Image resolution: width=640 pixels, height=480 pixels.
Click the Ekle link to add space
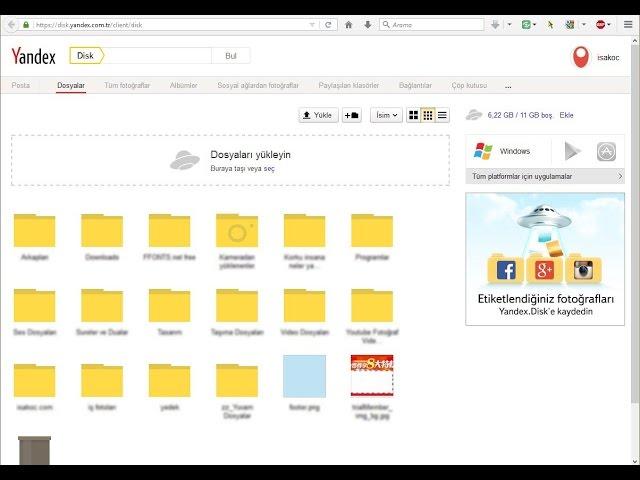click(x=566, y=115)
